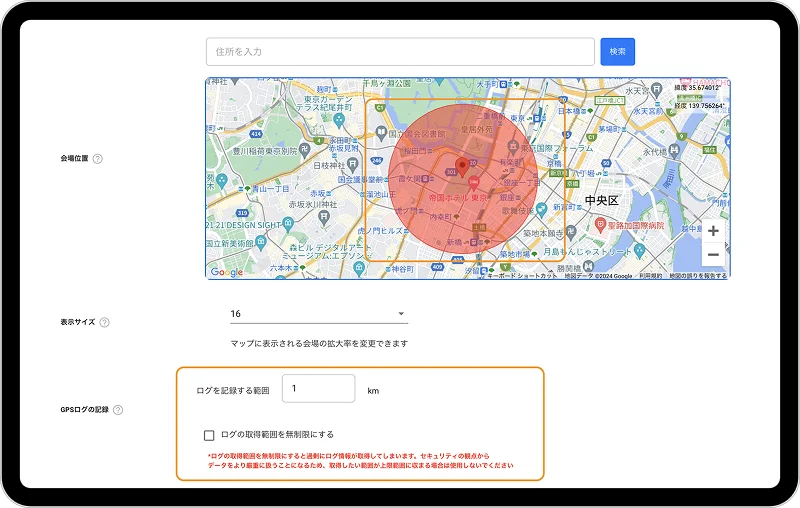This screenshot has height=508, width=800.
Task: Click the 帝国ホテル東京 hotel marker
Action: tap(472, 181)
